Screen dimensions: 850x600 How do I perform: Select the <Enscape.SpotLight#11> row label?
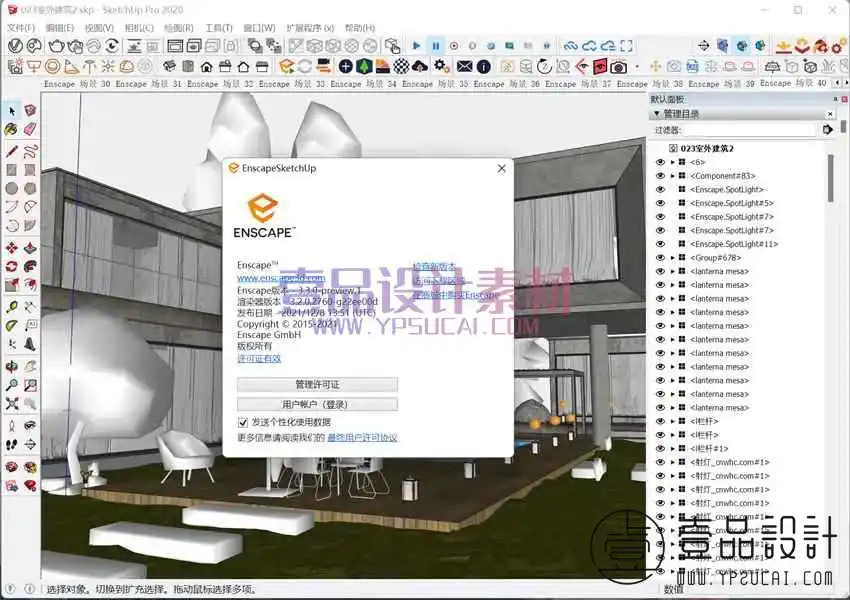pos(734,244)
